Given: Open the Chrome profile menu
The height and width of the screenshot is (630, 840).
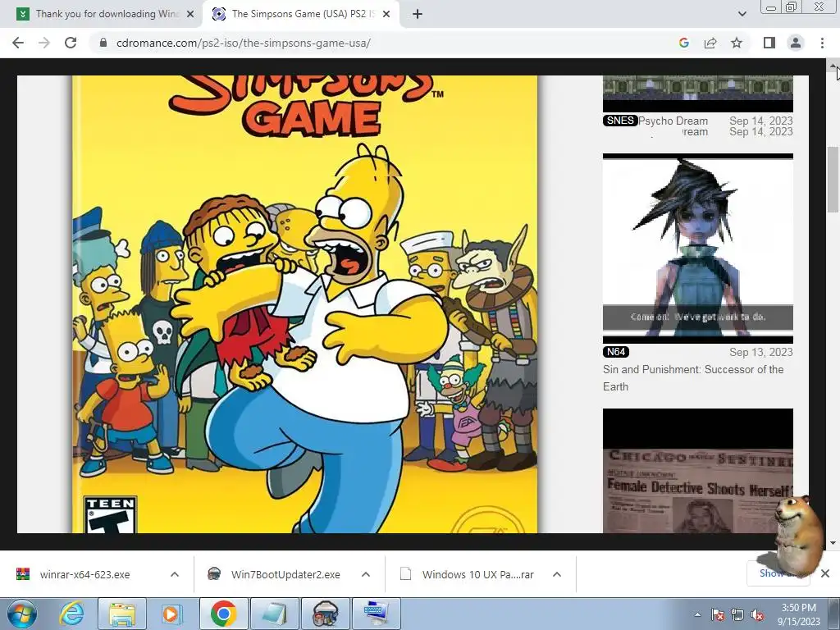Looking at the screenshot, I should pyautogui.click(x=796, y=43).
